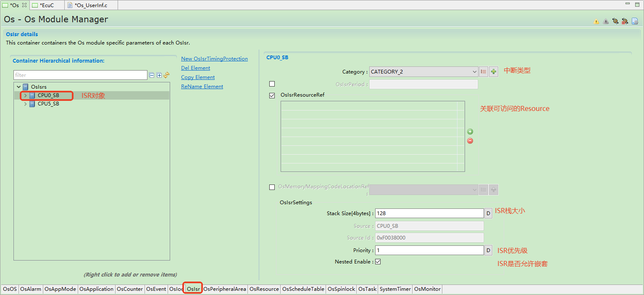Collapse all tree nodes with minus icon
Screen dimensions: 644x295
pyautogui.click(x=152, y=75)
